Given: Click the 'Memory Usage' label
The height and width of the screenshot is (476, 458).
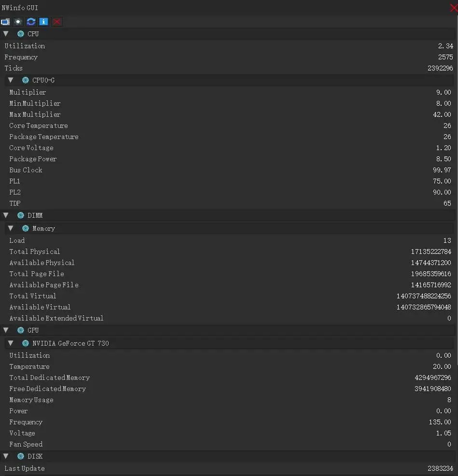Looking at the screenshot, I should 31,400.
